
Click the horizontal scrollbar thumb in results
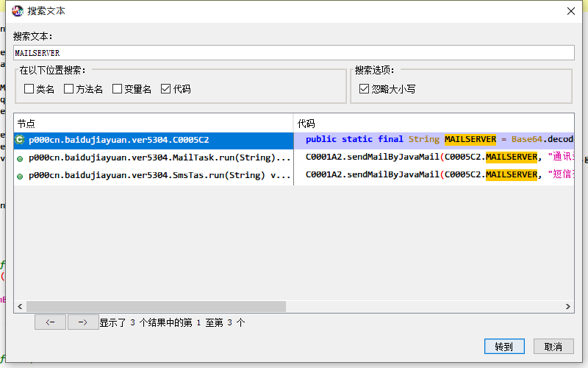tap(156, 306)
